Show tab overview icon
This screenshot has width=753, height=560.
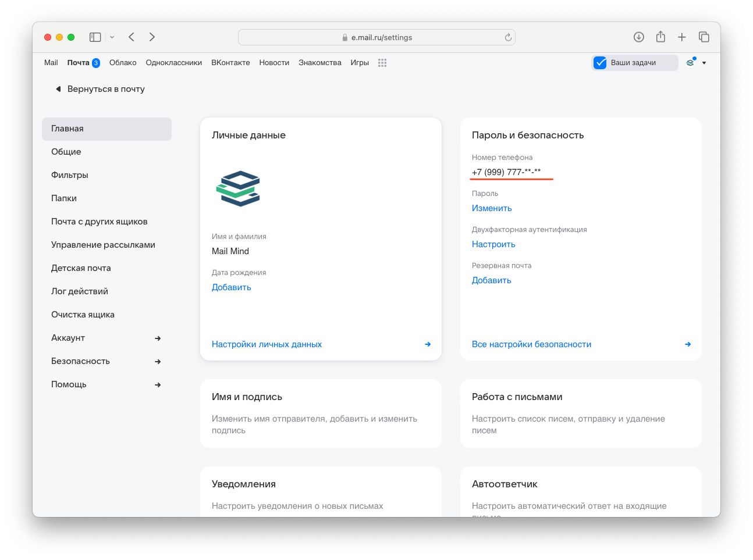pos(704,37)
